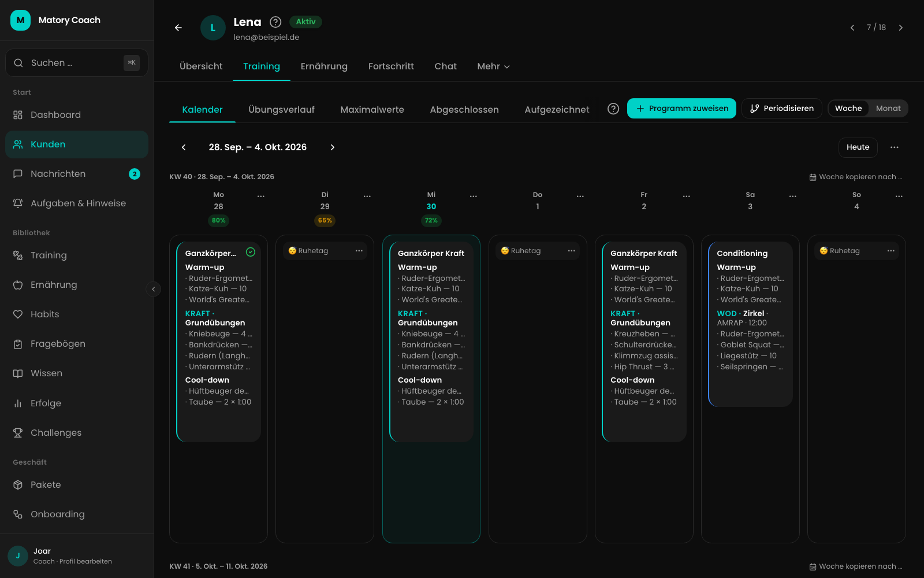The image size is (924, 578).
Task: Click the 80% completion badge on Monday
Action: [x=219, y=220]
